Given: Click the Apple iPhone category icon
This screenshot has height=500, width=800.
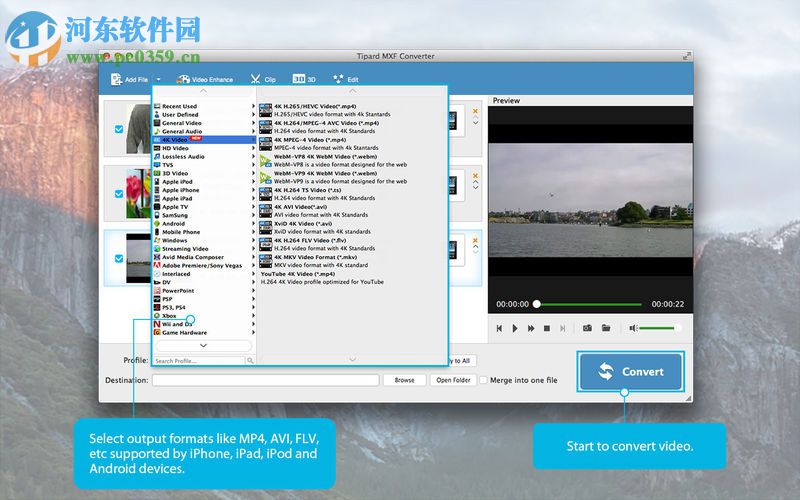Looking at the screenshot, I should pyautogui.click(x=157, y=190).
